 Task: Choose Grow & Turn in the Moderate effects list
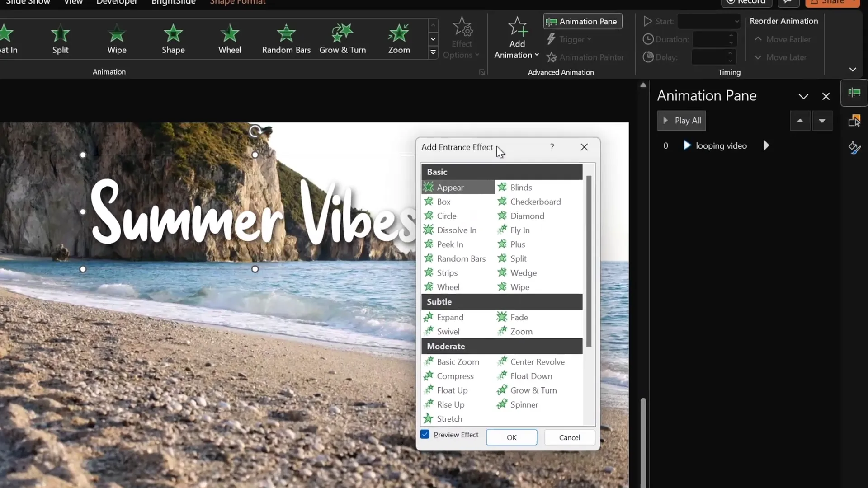(533, 390)
